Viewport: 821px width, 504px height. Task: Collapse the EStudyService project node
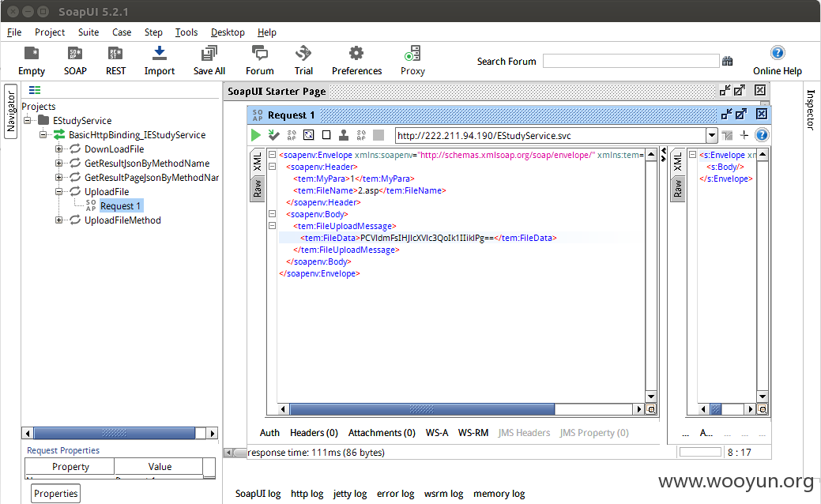tap(27, 120)
